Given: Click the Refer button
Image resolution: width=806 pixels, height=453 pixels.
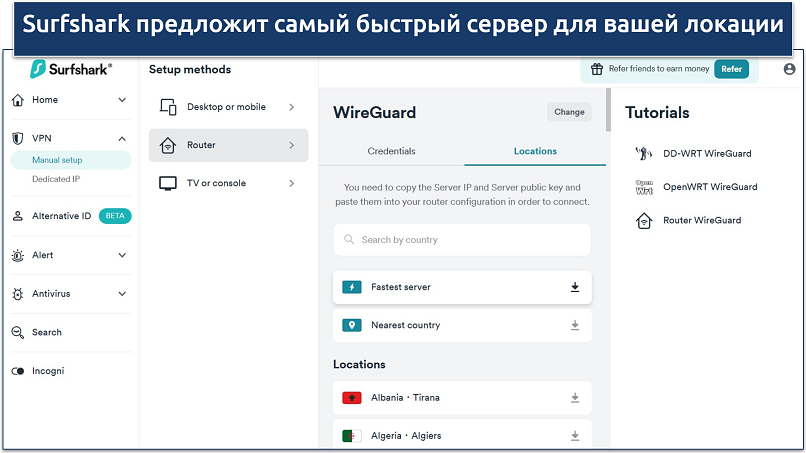Looking at the screenshot, I should pos(731,69).
